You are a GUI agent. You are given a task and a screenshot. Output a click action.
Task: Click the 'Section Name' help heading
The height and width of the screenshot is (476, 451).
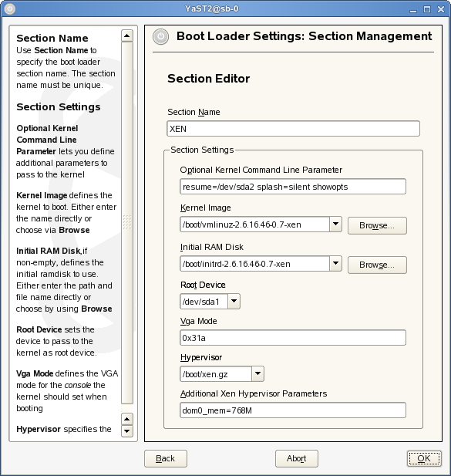pyautogui.click(x=52, y=39)
